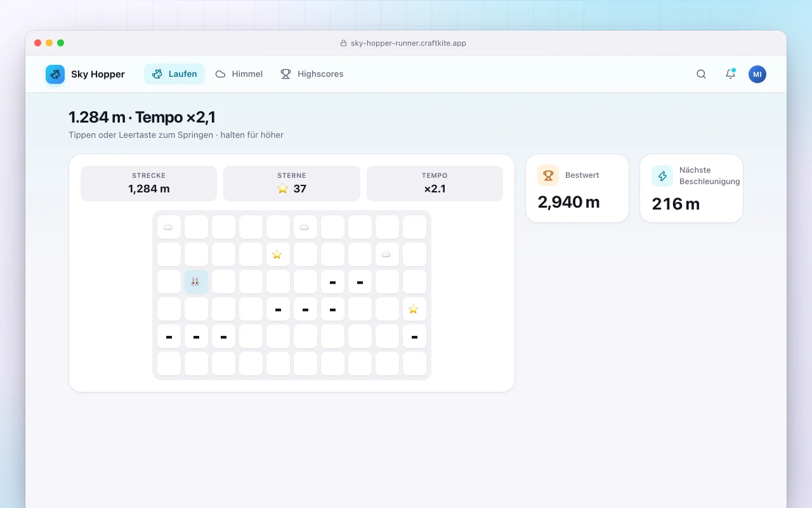Click the star icon in the Sterne stat
Screen dimensions: 812x508
282,189
